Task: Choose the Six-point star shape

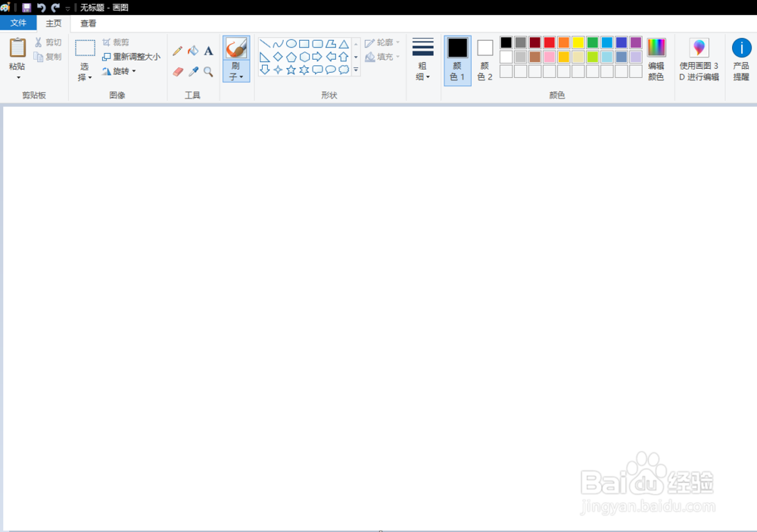Action: click(304, 70)
